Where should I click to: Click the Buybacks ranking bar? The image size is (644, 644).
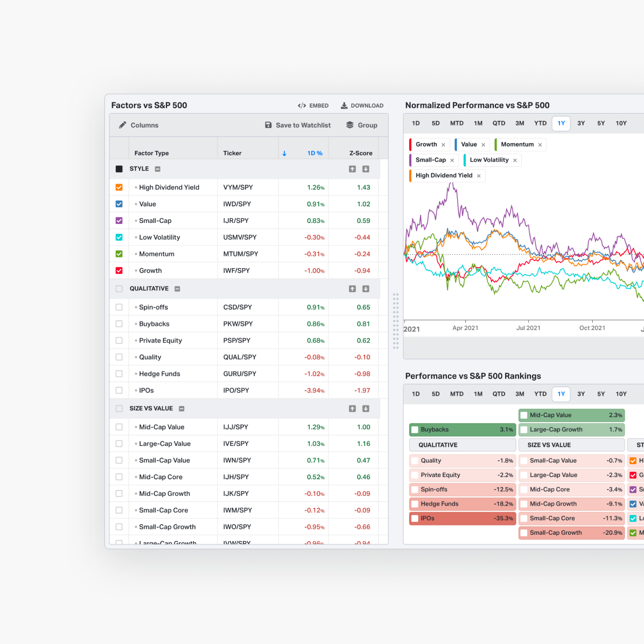(462, 430)
